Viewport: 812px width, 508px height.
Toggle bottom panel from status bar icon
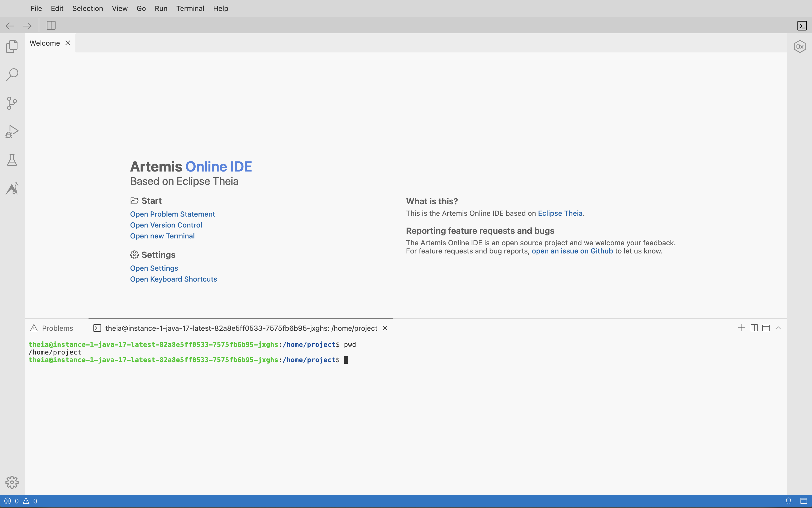[803, 501]
